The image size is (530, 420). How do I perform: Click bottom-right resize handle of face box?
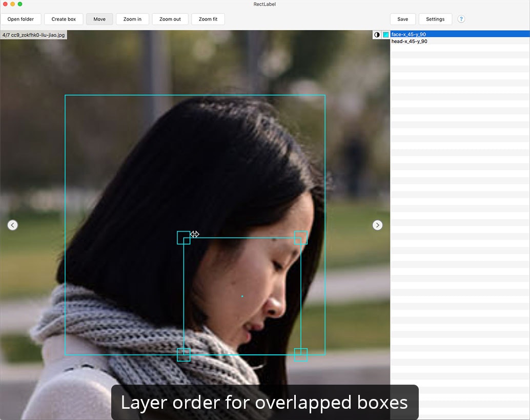tap(301, 355)
